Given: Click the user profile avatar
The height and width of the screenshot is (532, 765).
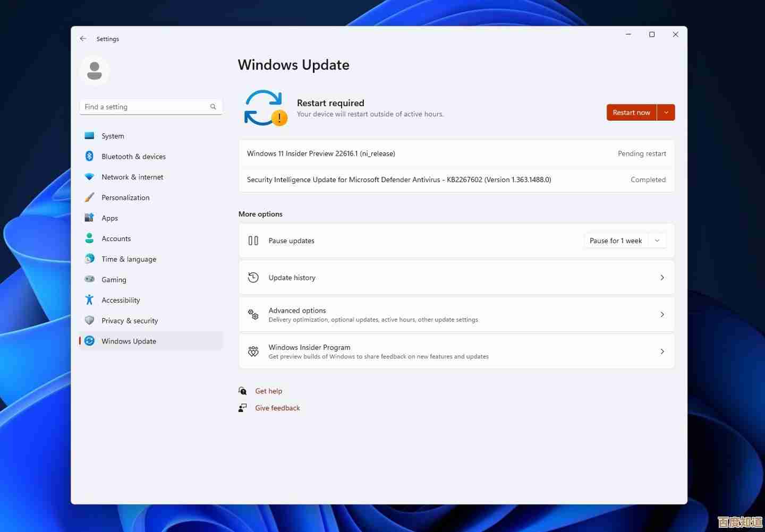Looking at the screenshot, I should coord(95,71).
